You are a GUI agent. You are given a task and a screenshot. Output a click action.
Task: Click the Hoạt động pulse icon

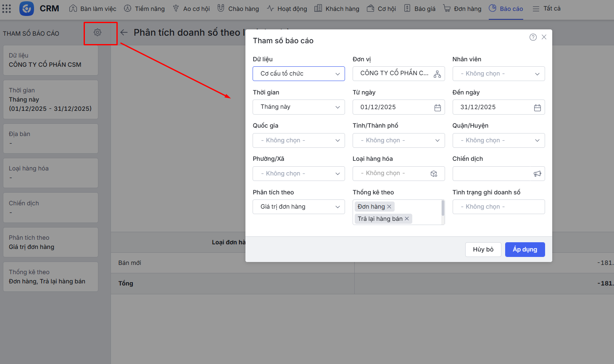coord(270,8)
